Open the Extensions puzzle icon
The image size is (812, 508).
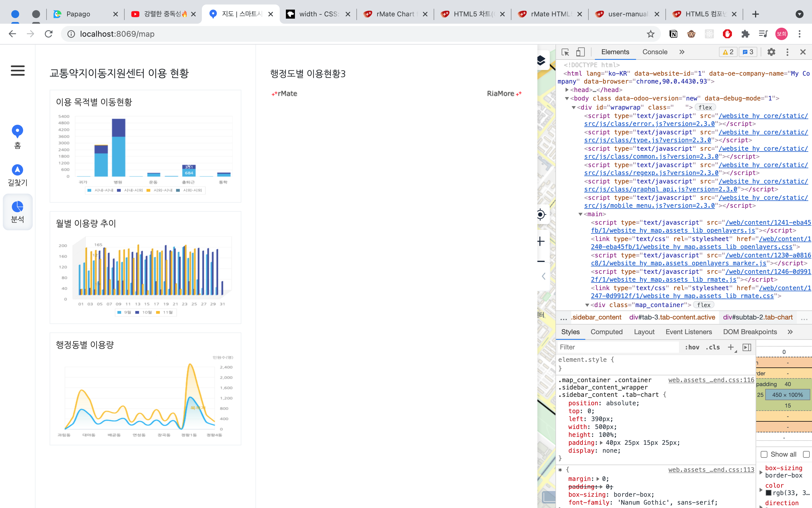coord(745,34)
